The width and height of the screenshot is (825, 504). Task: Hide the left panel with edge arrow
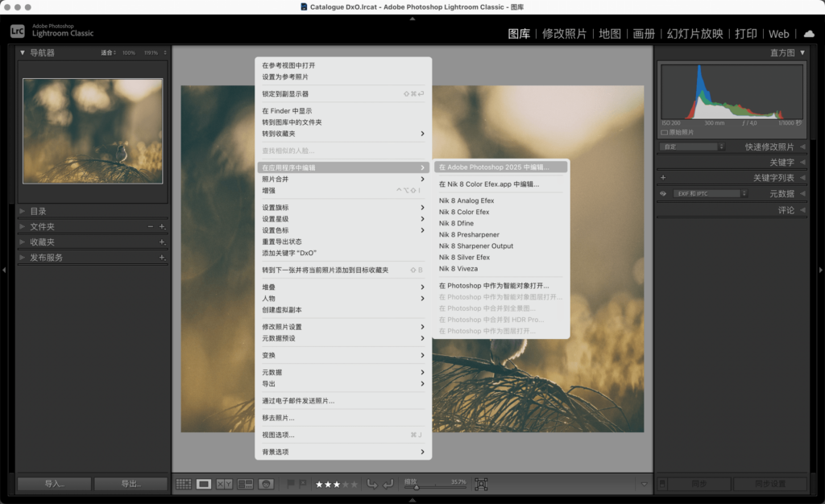(4, 271)
